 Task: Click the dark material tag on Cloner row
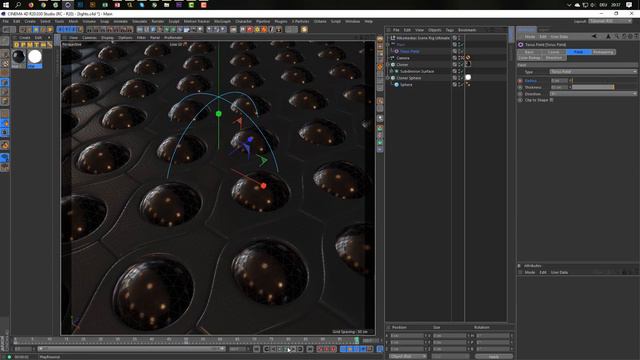click(468, 64)
